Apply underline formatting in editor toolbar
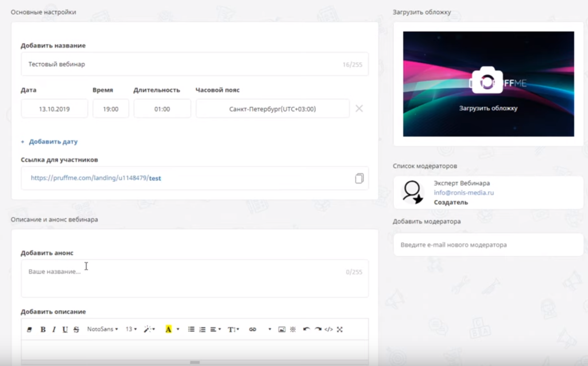 [x=65, y=329]
